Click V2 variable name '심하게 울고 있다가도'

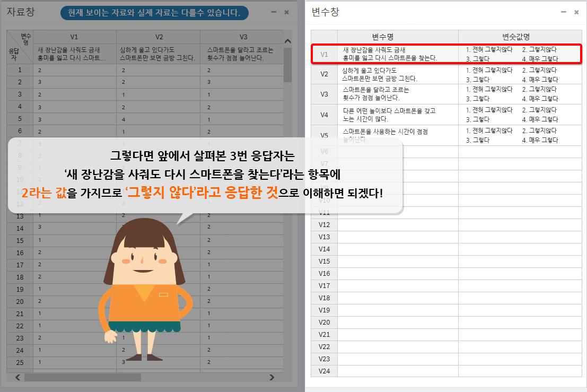point(369,71)
